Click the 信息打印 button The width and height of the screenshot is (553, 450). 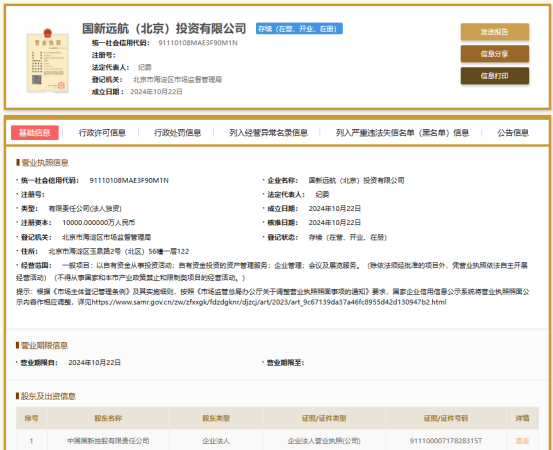point(494,76)
